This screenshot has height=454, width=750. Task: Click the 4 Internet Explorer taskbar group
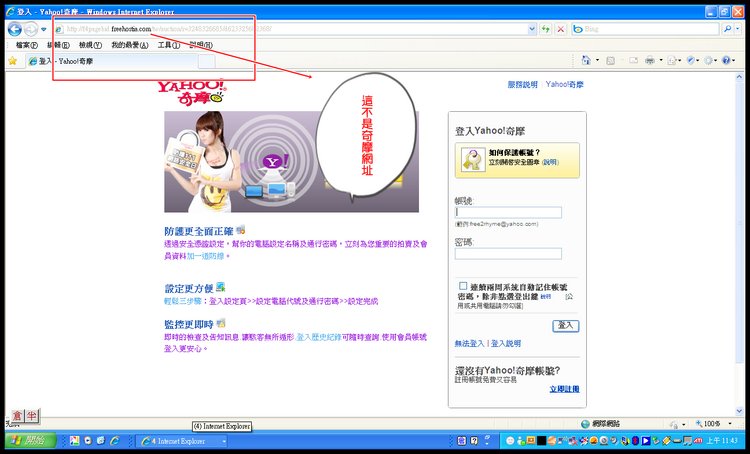[x=182, y=441]
